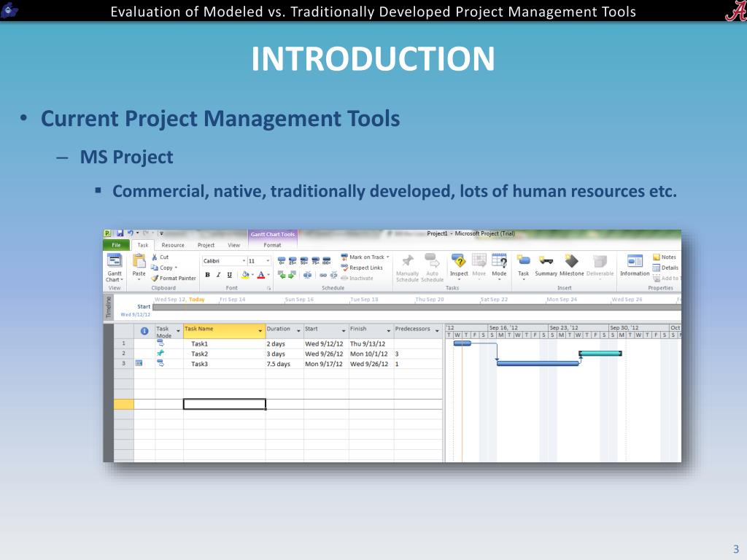Open the File tab

coord(116,245)
